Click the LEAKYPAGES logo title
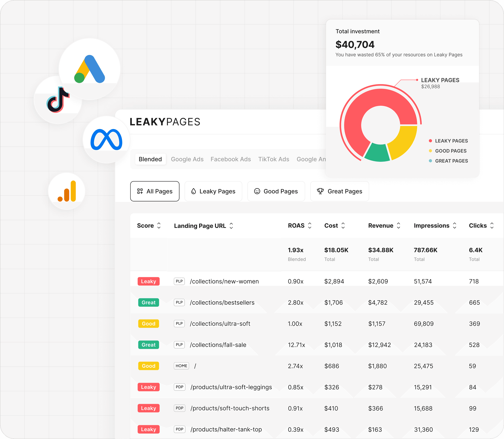The height and width of the screenshot is (439, 504). 165,122
